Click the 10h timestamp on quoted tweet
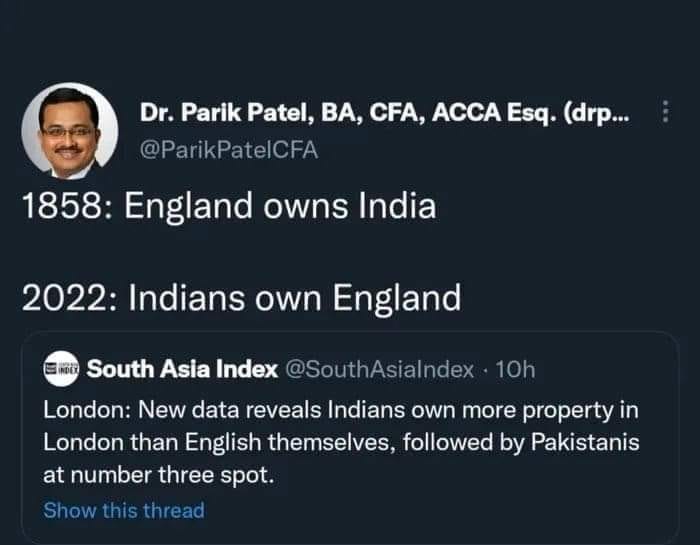This screenshot has width=700, height=545. [515, 369]
